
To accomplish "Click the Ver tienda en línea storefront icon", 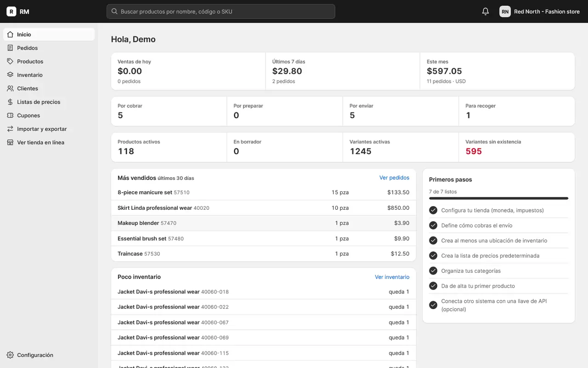I will tap(10, 142).
